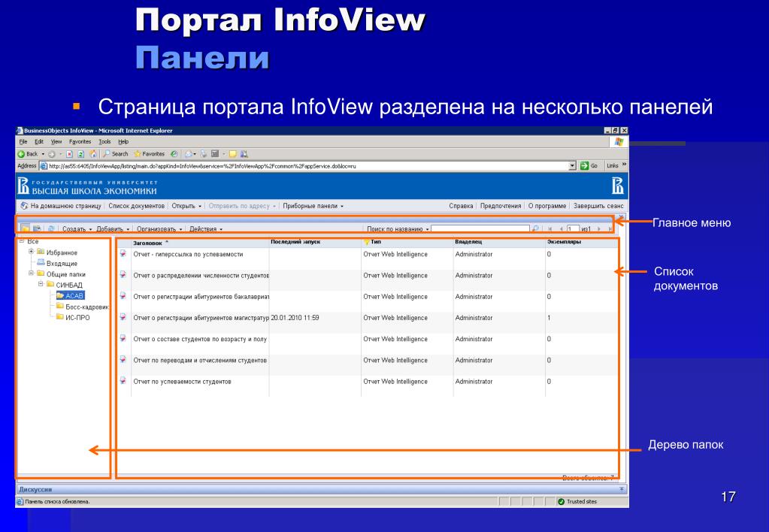This screenshot has height=532, width=769.
Task: Click the browser Forward arrow icon
Action: click(52, 154)
